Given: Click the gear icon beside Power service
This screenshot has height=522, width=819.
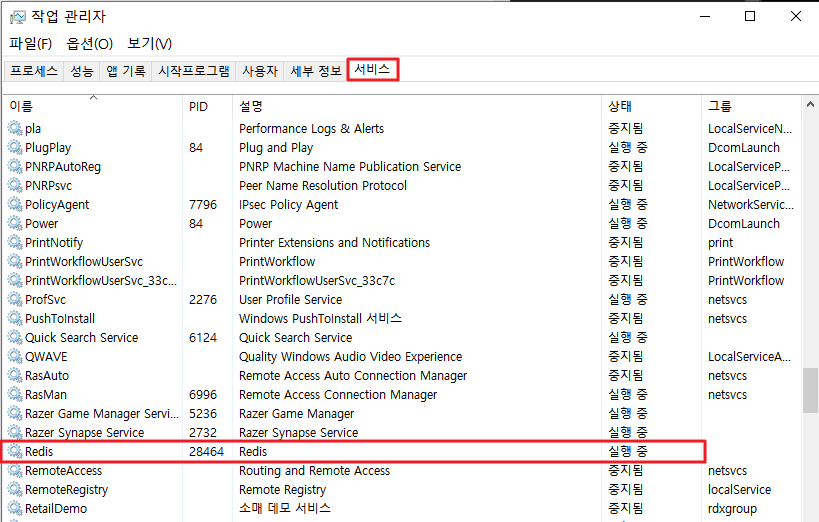Looking at the screenshot, I should [x=15, y=223].
